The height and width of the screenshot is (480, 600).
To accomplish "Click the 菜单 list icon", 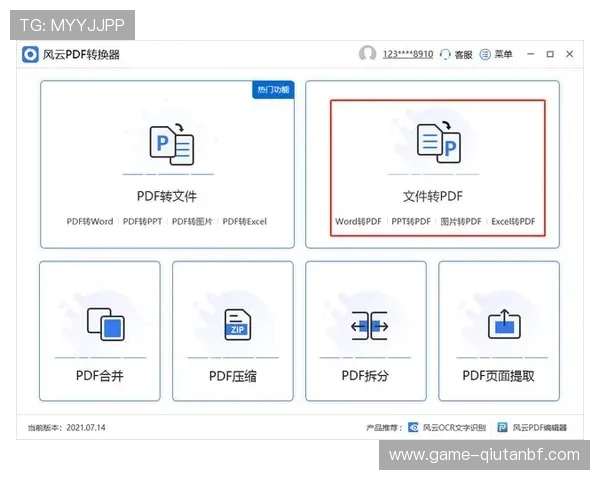I will [485, 55].
